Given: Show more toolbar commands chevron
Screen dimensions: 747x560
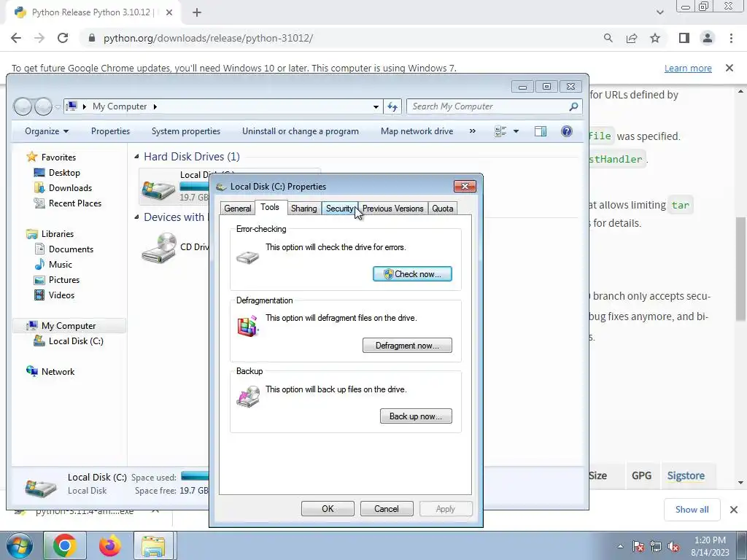Looking at the screenshot, I should (x=473, y=131).
